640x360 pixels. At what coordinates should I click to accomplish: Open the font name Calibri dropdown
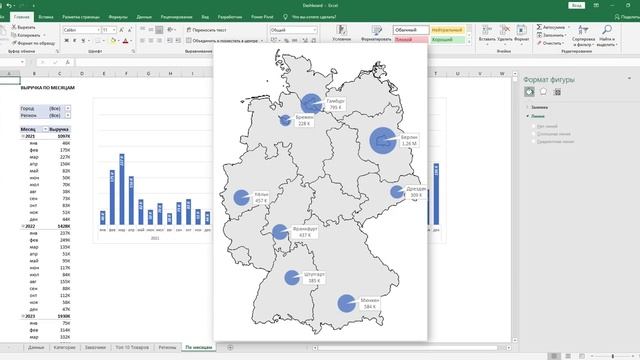99,30
